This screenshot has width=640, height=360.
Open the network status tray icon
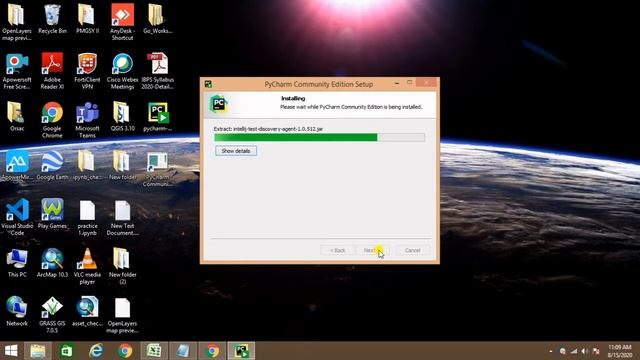point(574,351)
